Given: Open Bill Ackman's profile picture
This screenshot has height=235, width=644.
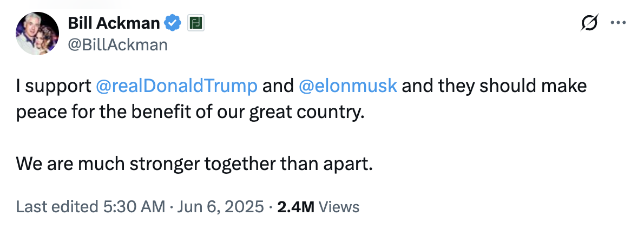Looking at the screenshot, I should click(36, 33).
